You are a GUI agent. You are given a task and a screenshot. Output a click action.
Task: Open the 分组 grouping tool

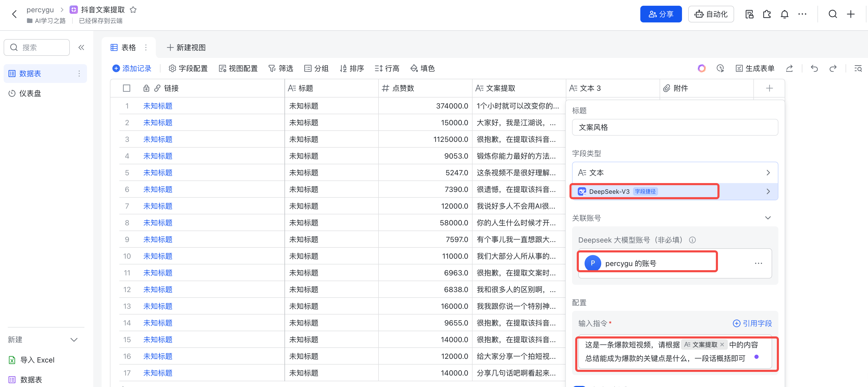(316, 69)
